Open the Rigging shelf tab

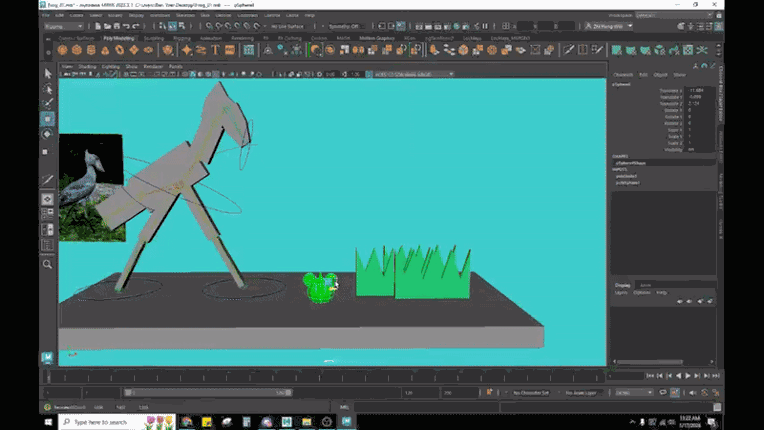point(182,38)
